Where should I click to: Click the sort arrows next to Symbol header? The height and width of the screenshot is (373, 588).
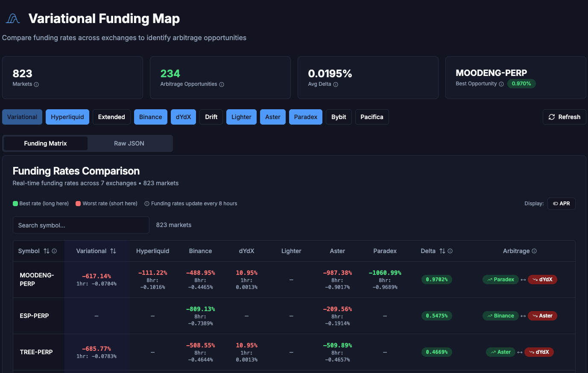47,251
